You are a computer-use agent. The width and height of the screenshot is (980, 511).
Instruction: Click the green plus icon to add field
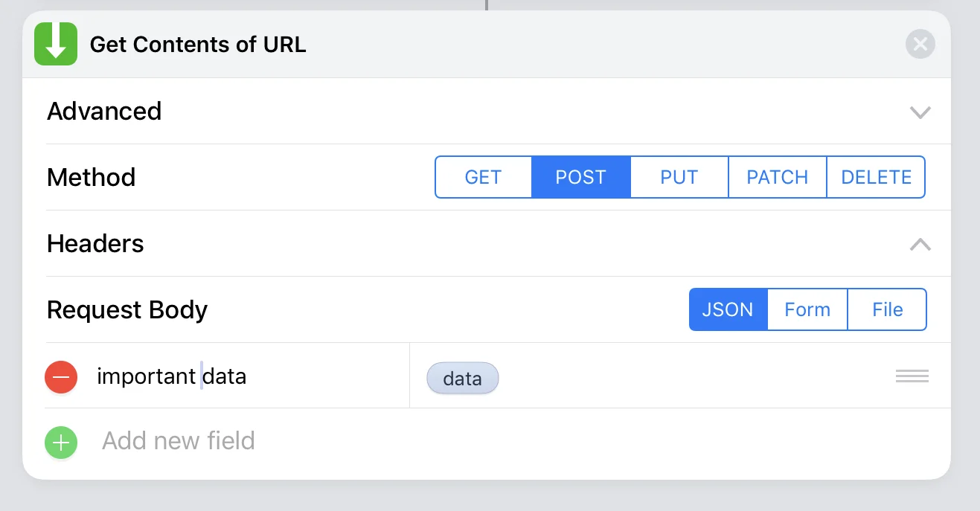pos(61,443)
